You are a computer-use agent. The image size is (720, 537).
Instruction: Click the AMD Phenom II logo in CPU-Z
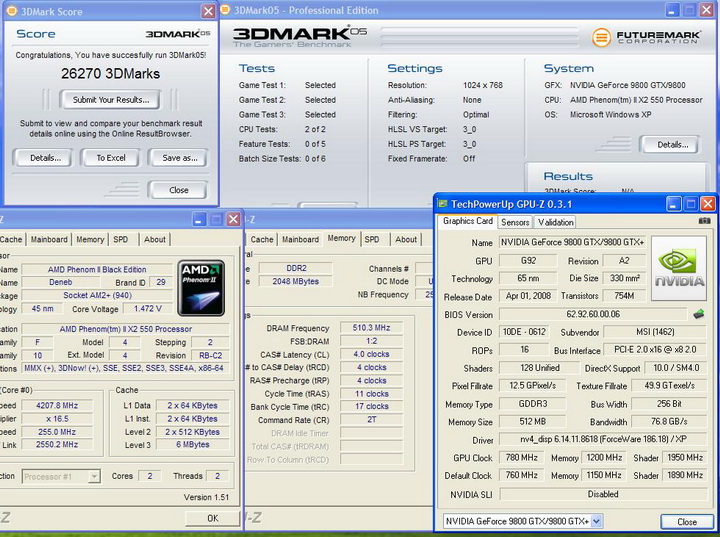pyautogui.click(x=201, y=288)
